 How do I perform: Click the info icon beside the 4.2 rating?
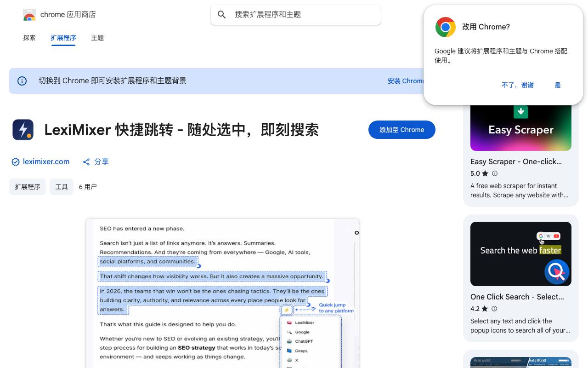(x=494, y=309)
